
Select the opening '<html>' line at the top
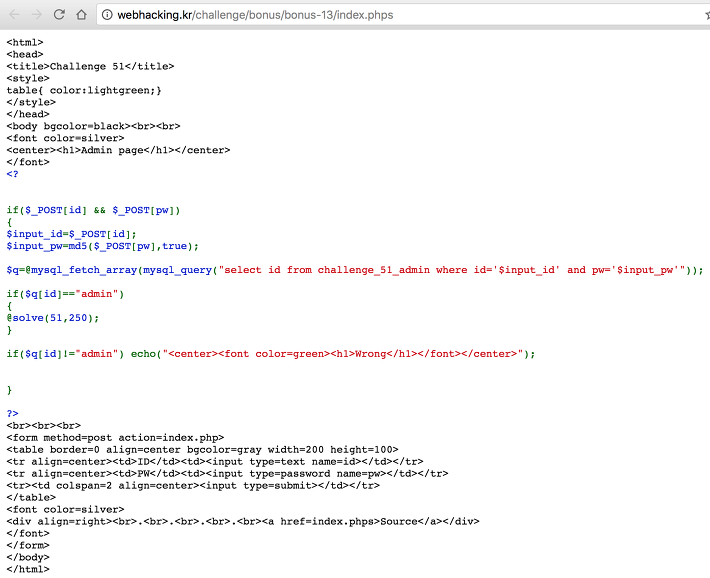pyautogui.click(x=25, y=43)
